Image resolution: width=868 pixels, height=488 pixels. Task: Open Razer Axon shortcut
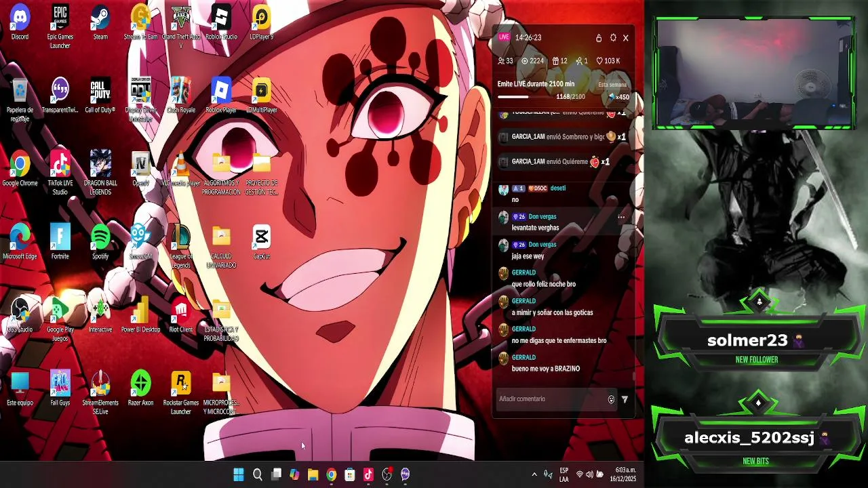(140, 388)
